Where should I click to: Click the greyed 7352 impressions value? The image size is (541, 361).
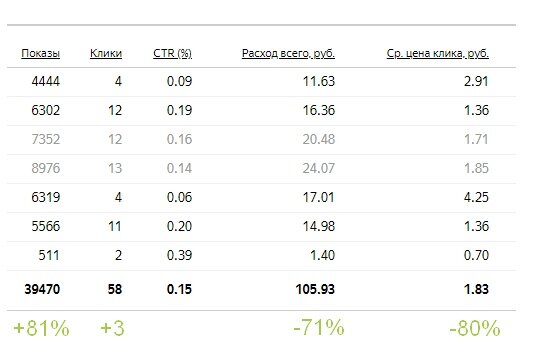coord(46,139)
